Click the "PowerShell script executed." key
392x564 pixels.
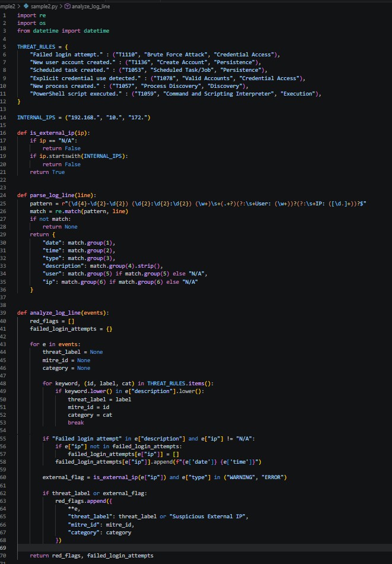[76, 94]
